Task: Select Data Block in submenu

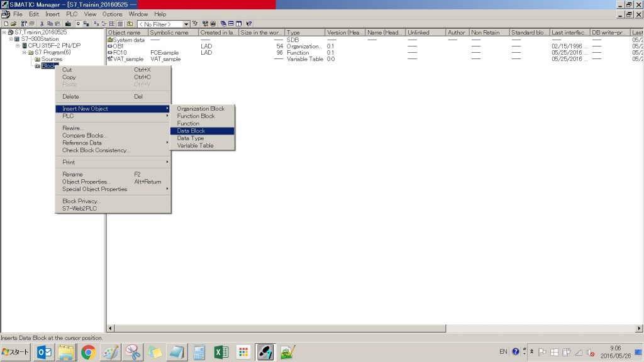Action: (203, 131)
